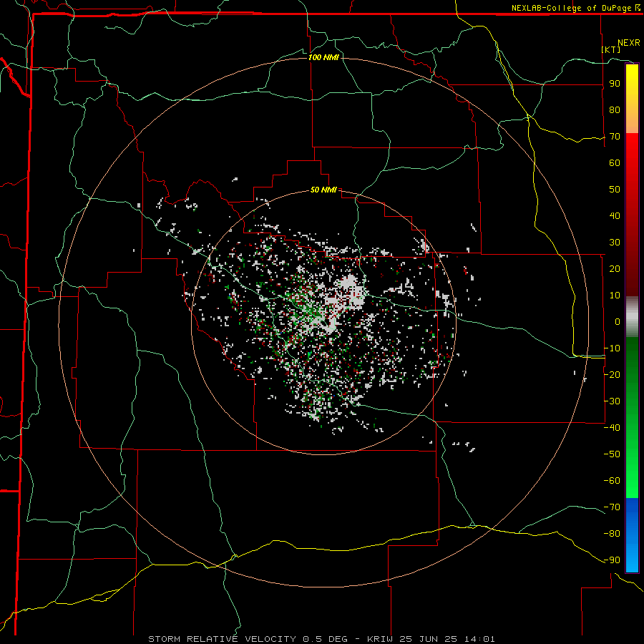
Task: Click the 0 value on the velocity scale
Action: [618, 321]
